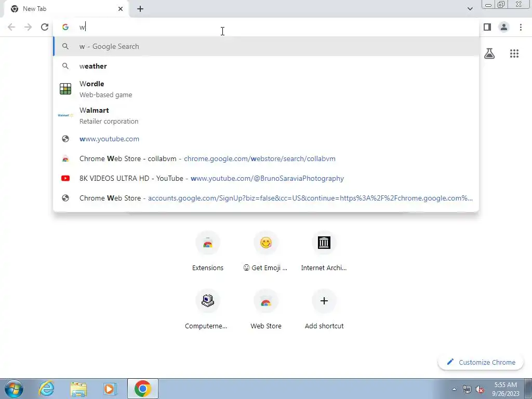
Task: Click the network tray icon
Action: (x=467, y=389)
